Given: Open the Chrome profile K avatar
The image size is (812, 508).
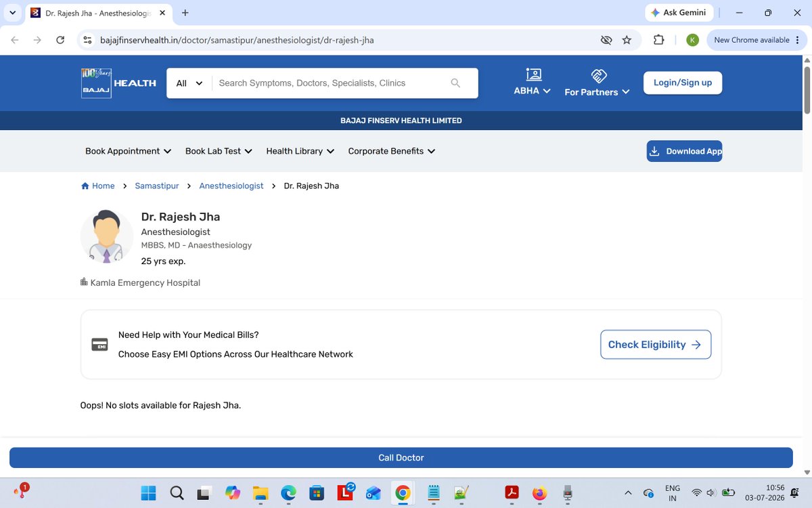Looking at the screenshot, I should (x=692, y=40).
